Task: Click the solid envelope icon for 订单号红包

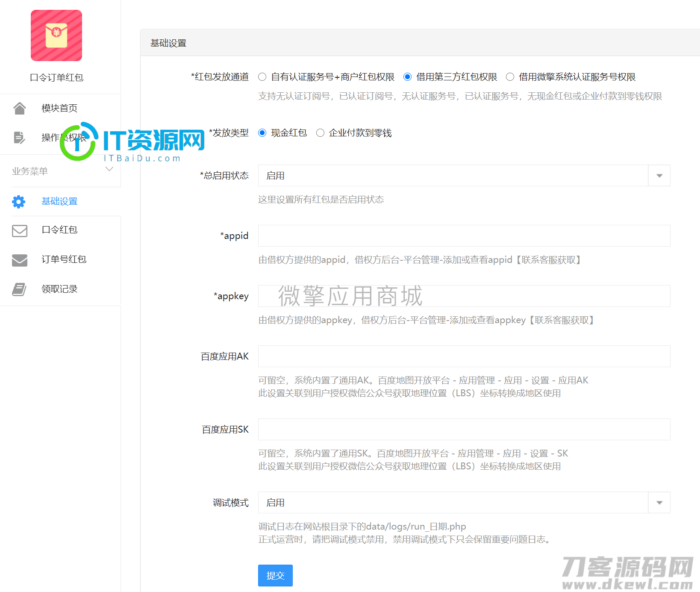Action: coord(20,260)
